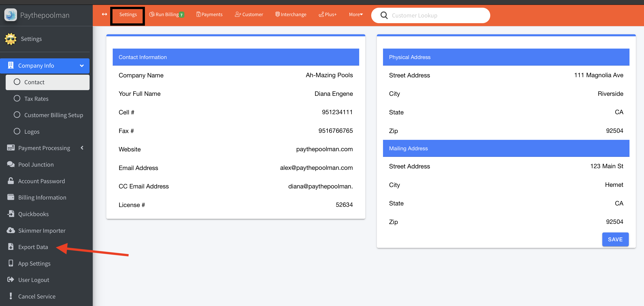
Task: Click the Export Data file icon
Action: coord(10,247)
